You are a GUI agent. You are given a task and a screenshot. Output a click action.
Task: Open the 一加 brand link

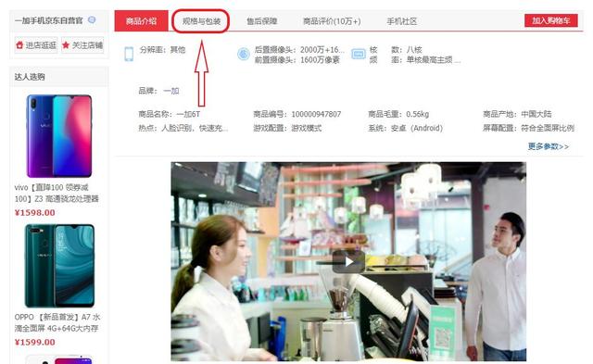170,91
